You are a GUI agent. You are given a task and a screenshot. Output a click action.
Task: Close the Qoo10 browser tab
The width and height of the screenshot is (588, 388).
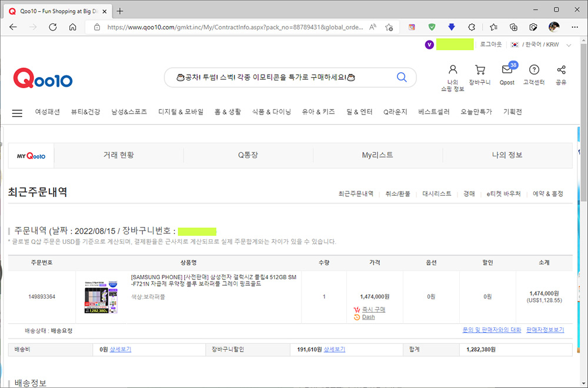click(x=105, y=11)
